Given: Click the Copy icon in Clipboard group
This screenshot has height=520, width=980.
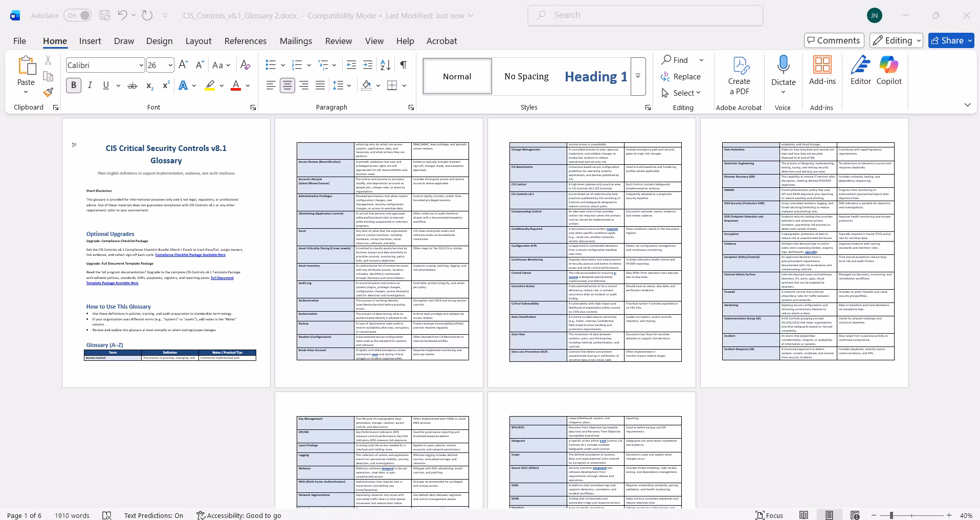Looking at the screenshot, I should (x=48, y=76).
